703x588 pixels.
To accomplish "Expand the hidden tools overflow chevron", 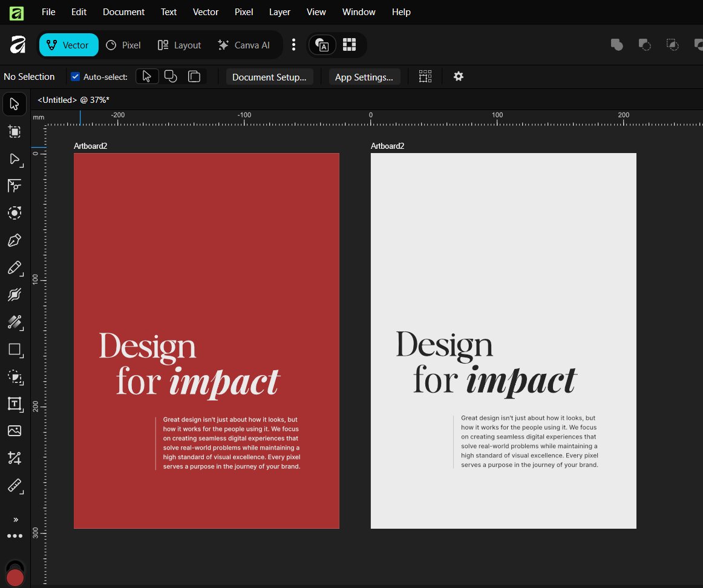I will pyautogui.click(x=15, y=519).
